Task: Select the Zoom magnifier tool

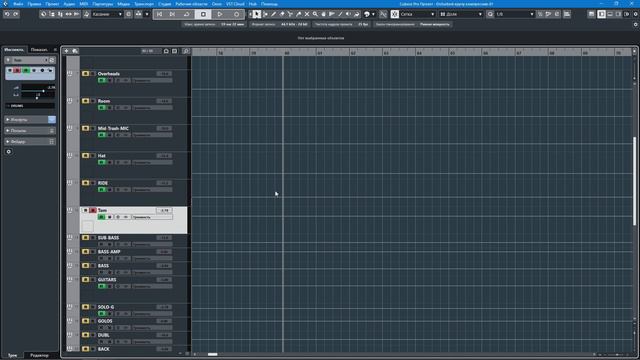Action: click(315, 14)
